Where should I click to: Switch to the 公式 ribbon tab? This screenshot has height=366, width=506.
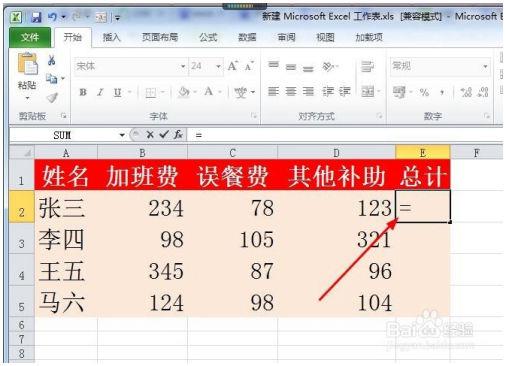pyautogui.click(x=208, y=37)
